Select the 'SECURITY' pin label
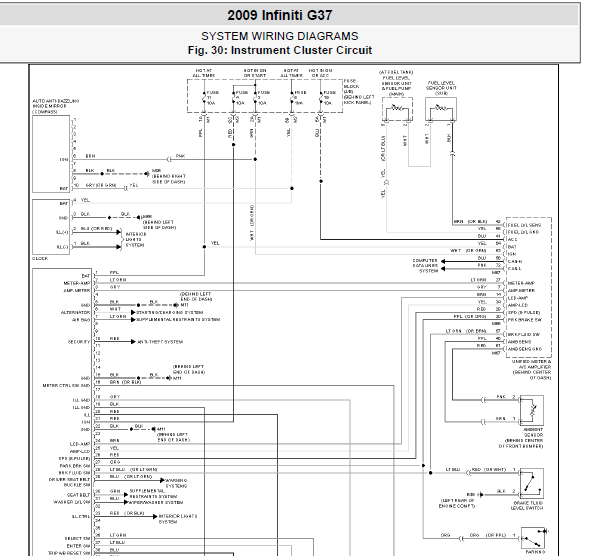Image resolution: width=594 pixels, height=556 pixels. [x=79, y=342]
